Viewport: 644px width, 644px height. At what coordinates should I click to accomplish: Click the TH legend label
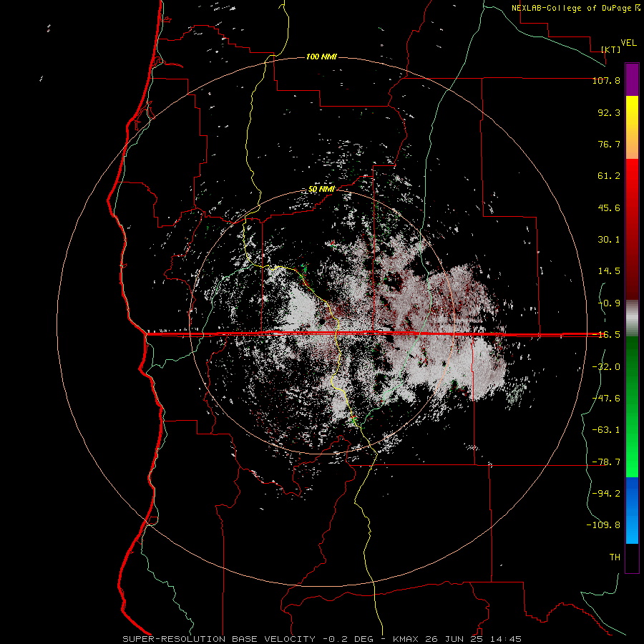615,557
